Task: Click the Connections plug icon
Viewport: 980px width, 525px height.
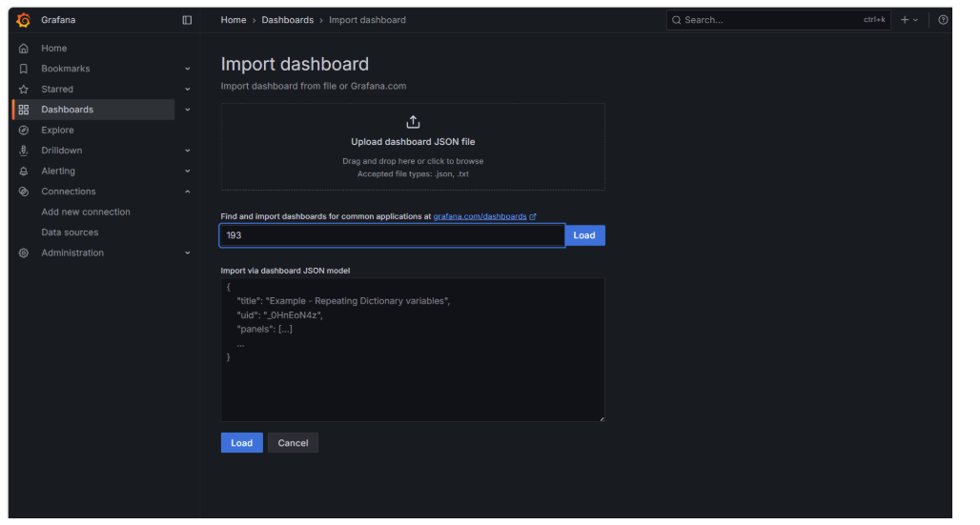Action: (24, 192)
